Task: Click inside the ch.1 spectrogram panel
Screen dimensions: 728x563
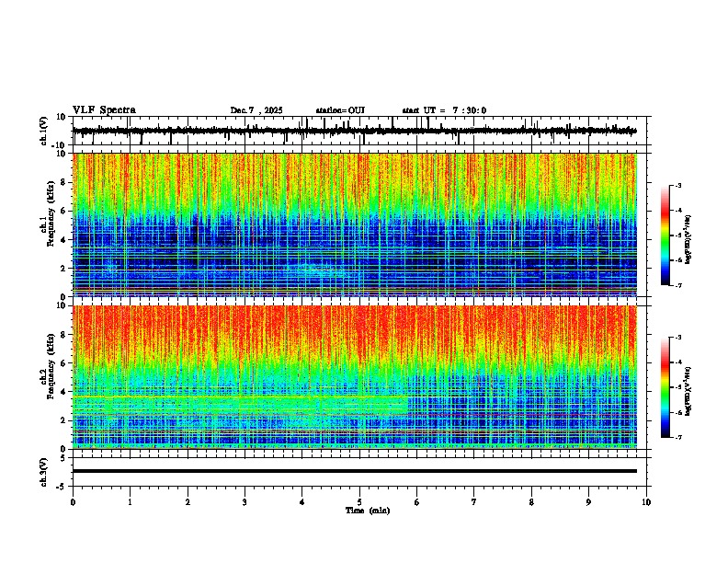Action: 354,224
